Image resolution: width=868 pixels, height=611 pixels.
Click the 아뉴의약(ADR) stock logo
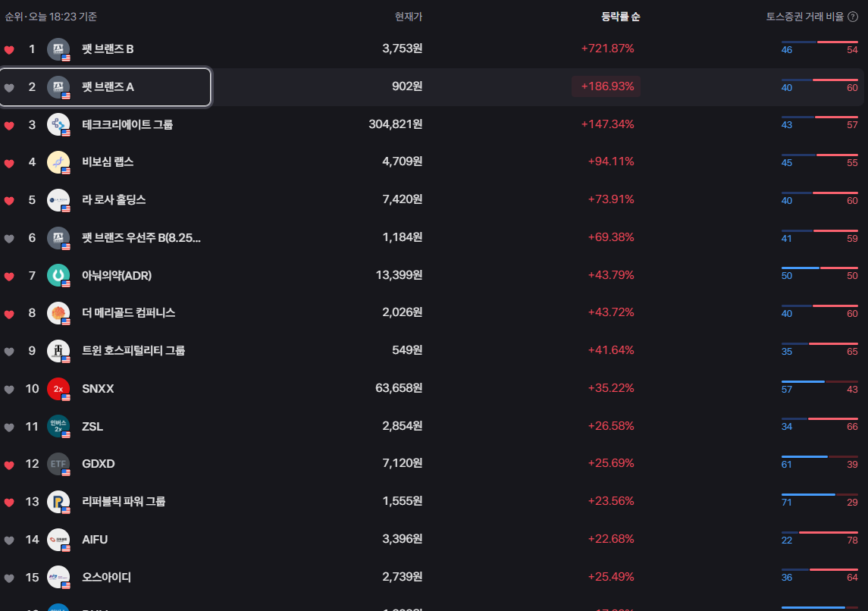[x=58, y=275]
